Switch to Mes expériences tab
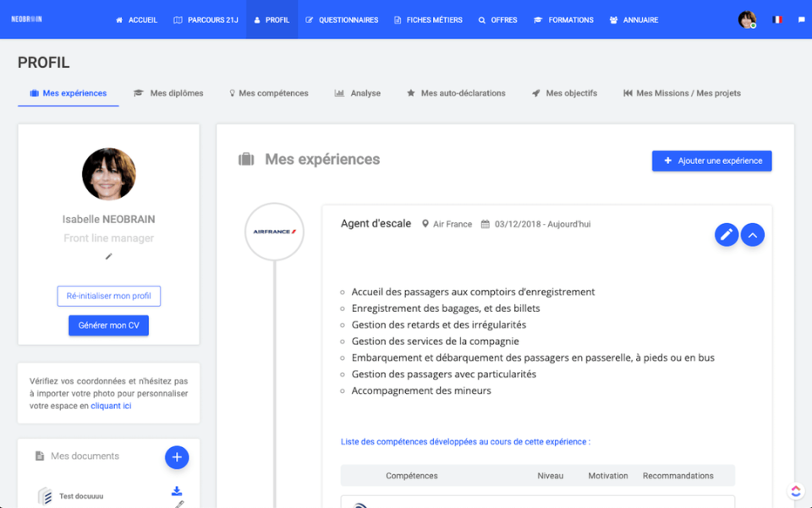 tap(69, 93)
